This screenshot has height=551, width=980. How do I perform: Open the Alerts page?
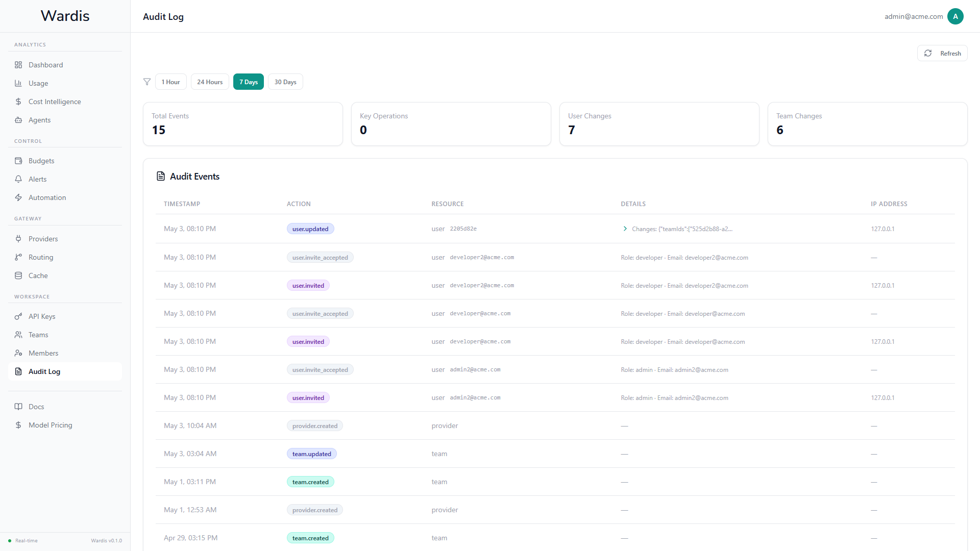[x=65, y=179]
